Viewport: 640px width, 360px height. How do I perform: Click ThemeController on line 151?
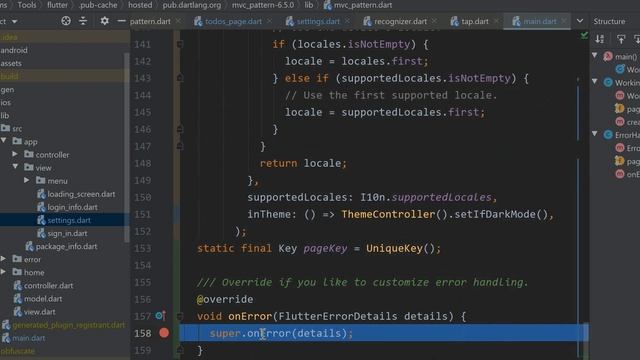click(388, 214)
